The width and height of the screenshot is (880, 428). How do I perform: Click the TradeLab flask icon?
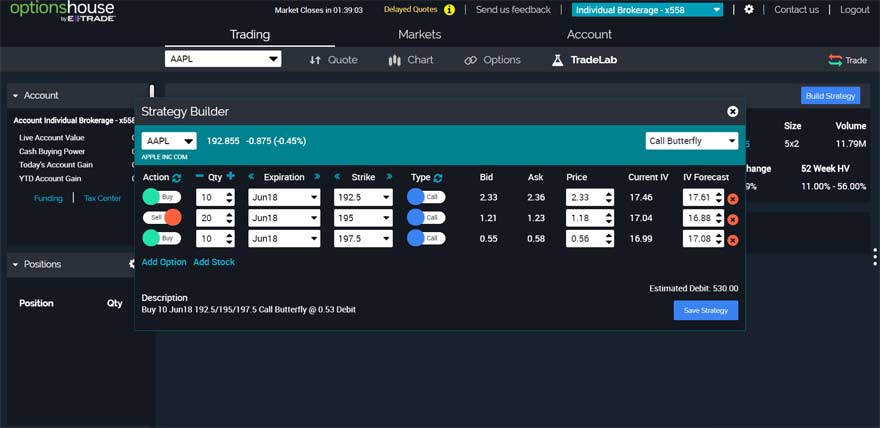(557, 60)
